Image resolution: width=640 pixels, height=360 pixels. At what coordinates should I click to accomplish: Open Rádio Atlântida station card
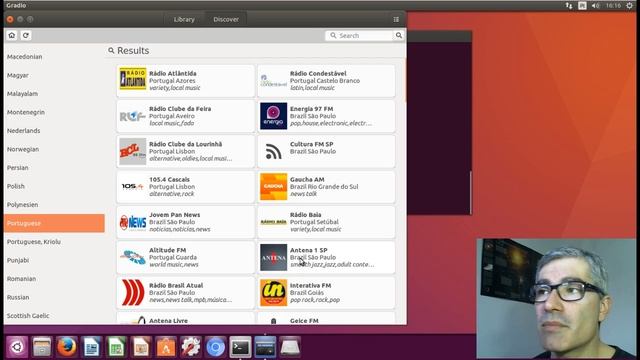[185, 80]
